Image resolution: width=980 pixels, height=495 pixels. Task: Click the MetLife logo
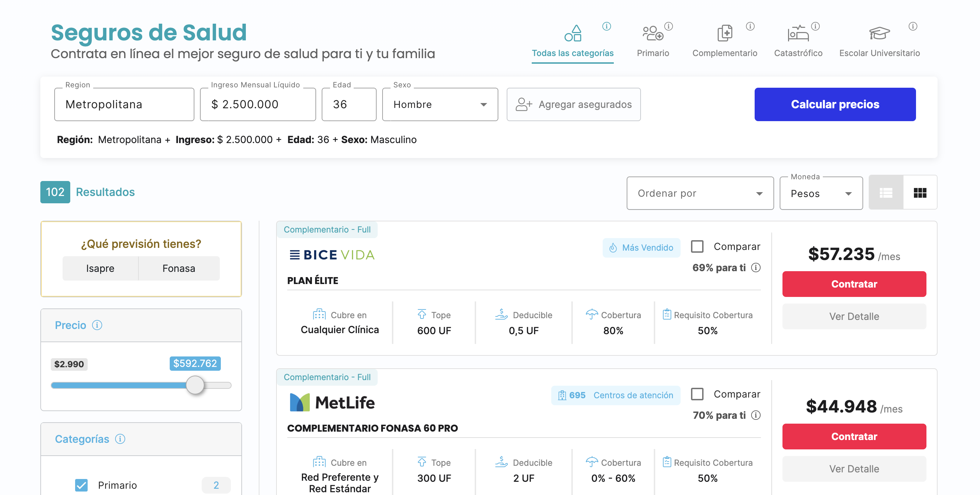332,402
